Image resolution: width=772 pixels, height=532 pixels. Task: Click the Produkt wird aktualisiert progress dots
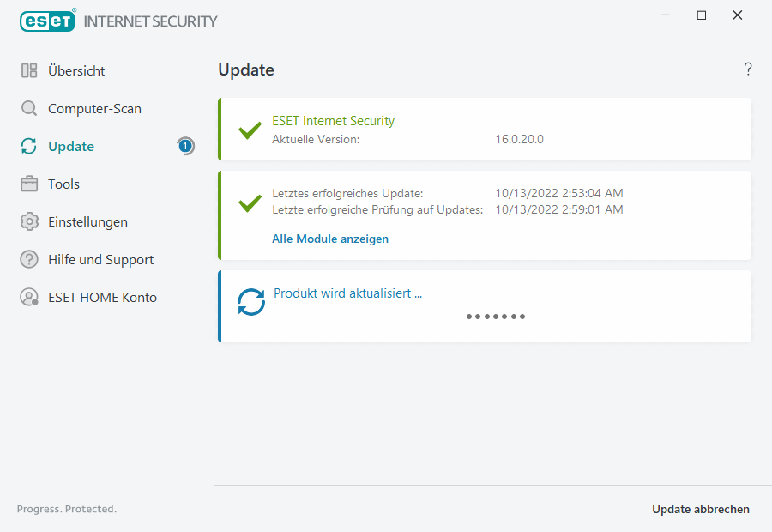[496, 317]
